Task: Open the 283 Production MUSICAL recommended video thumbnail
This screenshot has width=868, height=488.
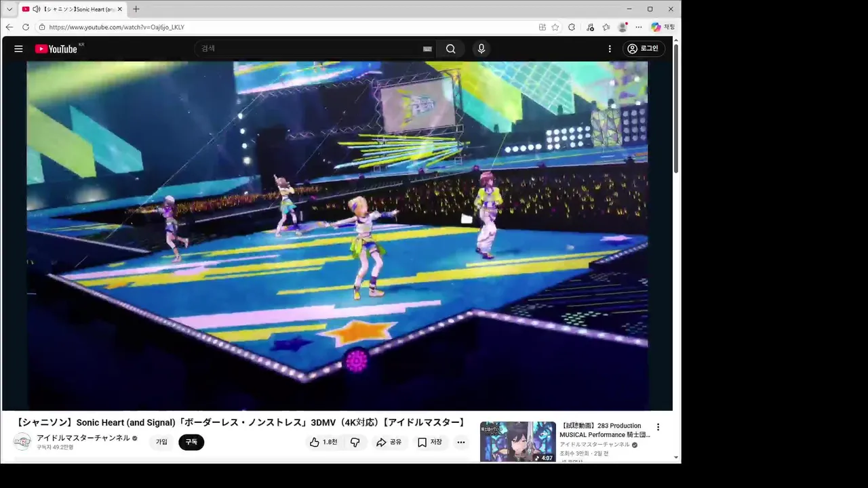Action: click(x=518, y=442)
